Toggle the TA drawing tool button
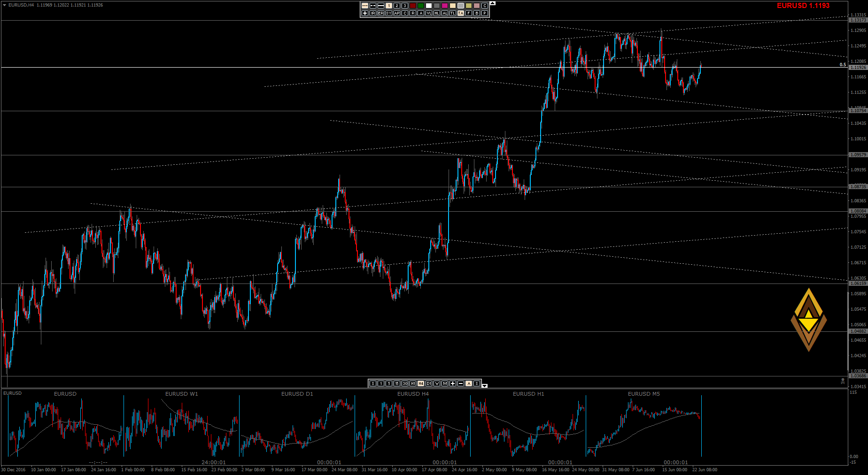The width and height of the screenshot is (868, 475). pos(461,13)
